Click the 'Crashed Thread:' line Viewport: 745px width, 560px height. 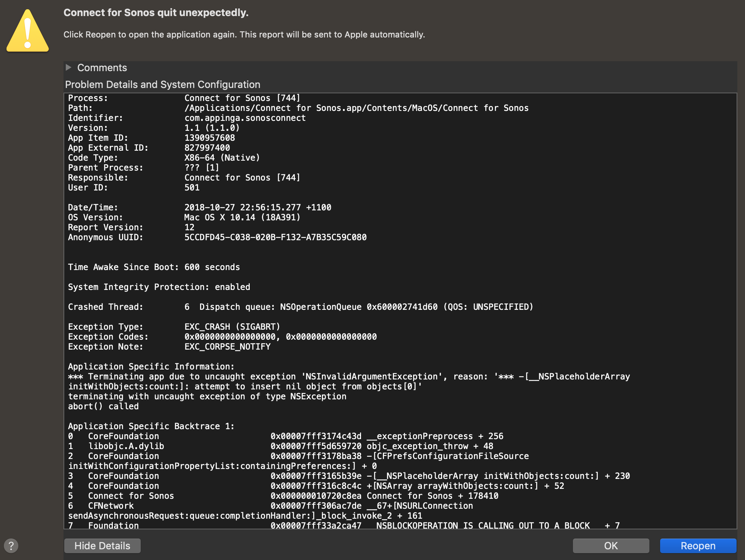click(x=301, y=307)
